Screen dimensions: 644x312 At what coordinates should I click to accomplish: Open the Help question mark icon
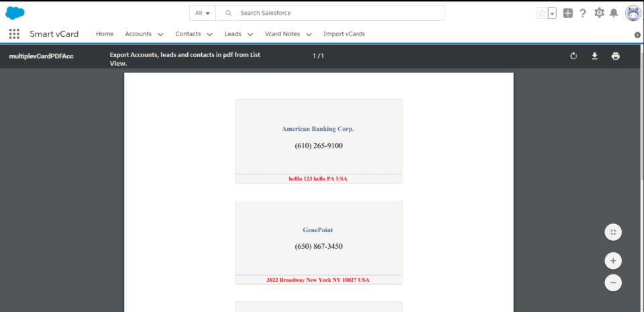click(x=582, y=13)
